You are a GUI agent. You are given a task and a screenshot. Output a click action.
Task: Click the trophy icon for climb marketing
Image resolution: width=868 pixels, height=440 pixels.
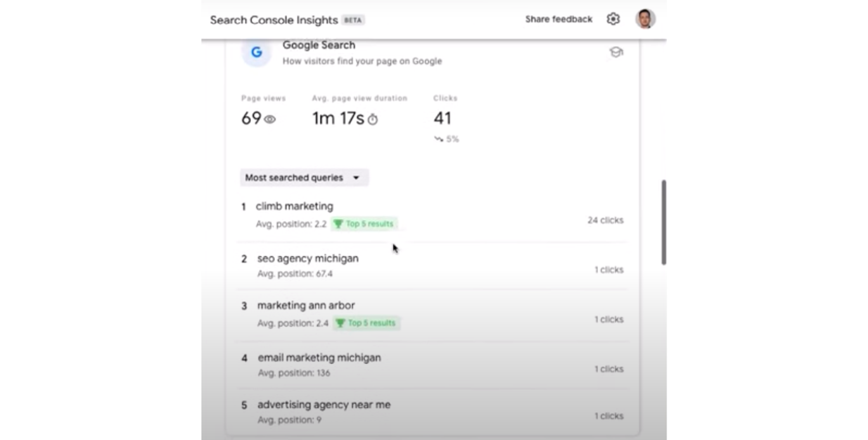pyautogui.click(x=338, y=223)
